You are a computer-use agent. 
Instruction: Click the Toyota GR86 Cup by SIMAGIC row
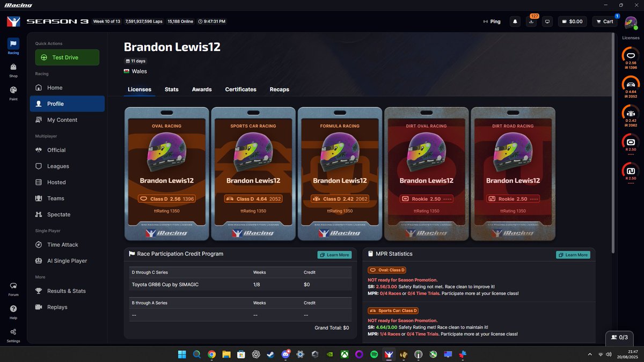(x=240, y=285)
